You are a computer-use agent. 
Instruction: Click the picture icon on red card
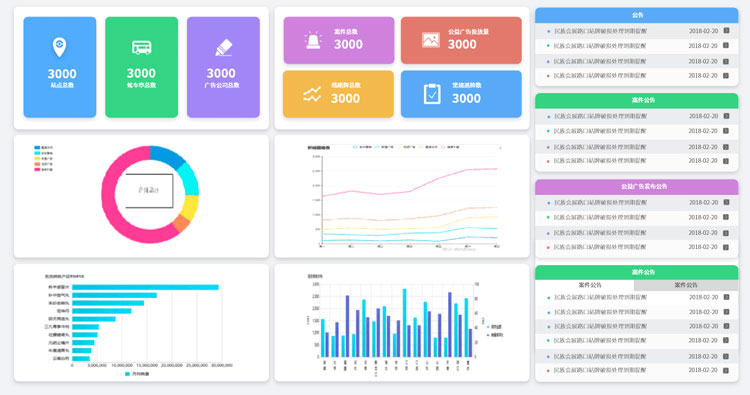tap(431, 40)
